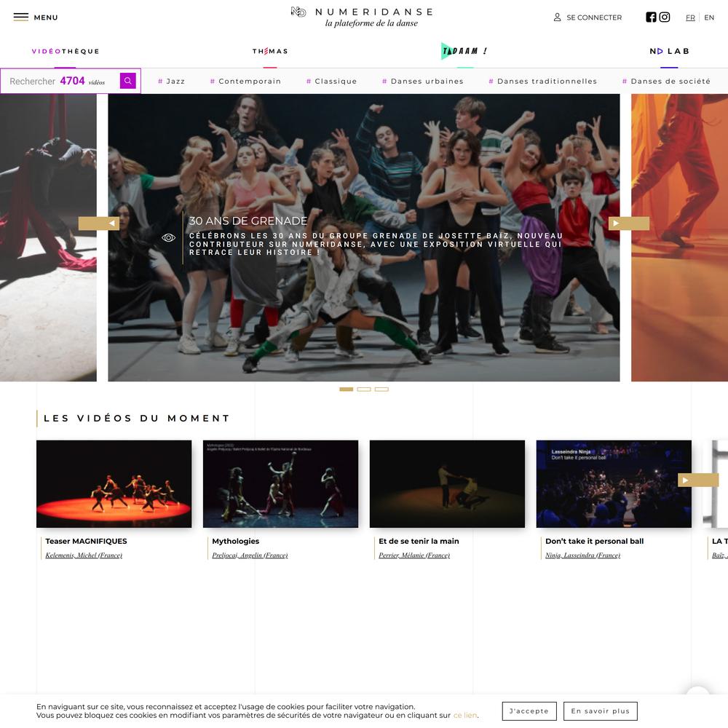Filter by # Jazz tag
Image resolution: width=728 pixels, height=728 pixels.
coord(171,82)
